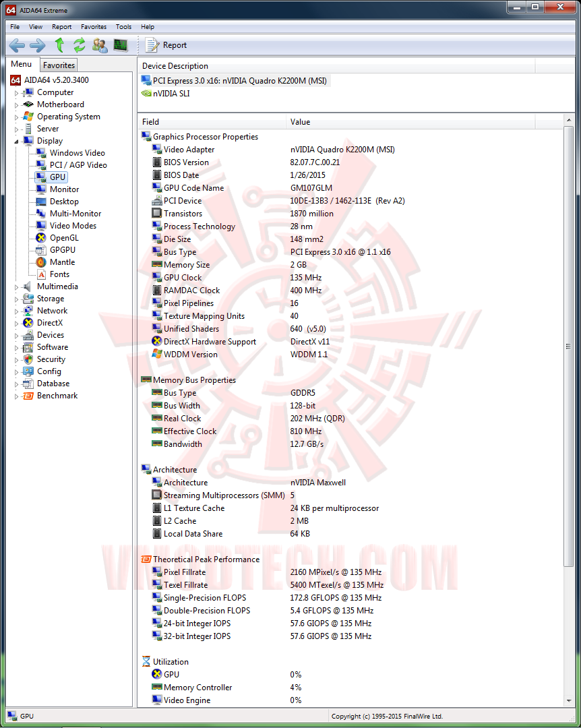Select the Bandwidth 12.7 GB/s row
This screenshot has width=581, height=728.
350,444
